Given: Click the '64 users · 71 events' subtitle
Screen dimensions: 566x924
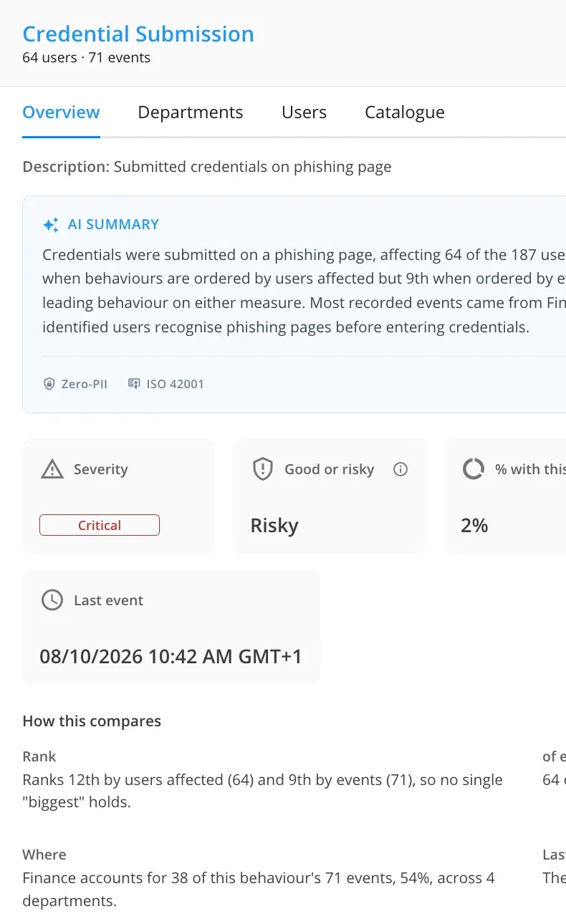Looking at the screenshot, I should 87,58.
